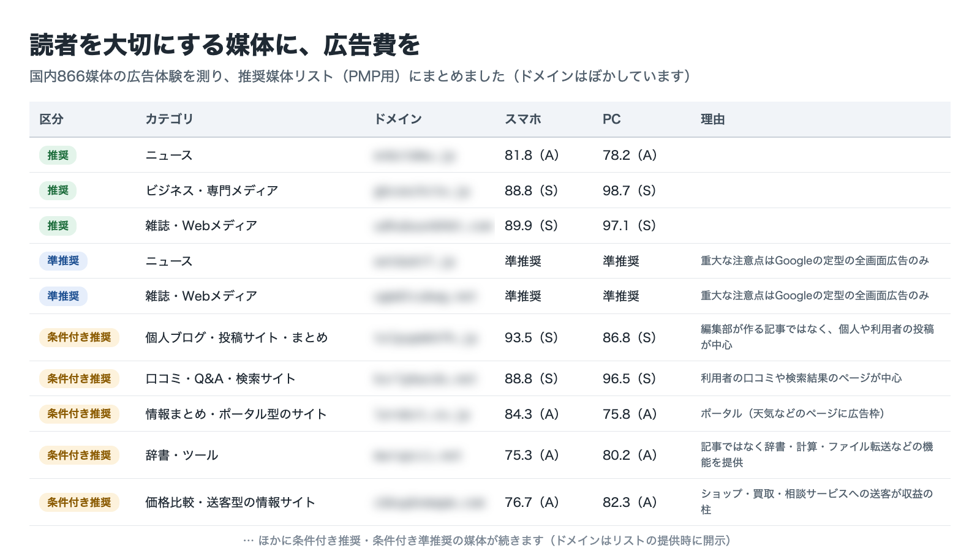980x551 pixels.
Task: Select the 82.3 (A) PC score
Action: click(x=630, y=503)
